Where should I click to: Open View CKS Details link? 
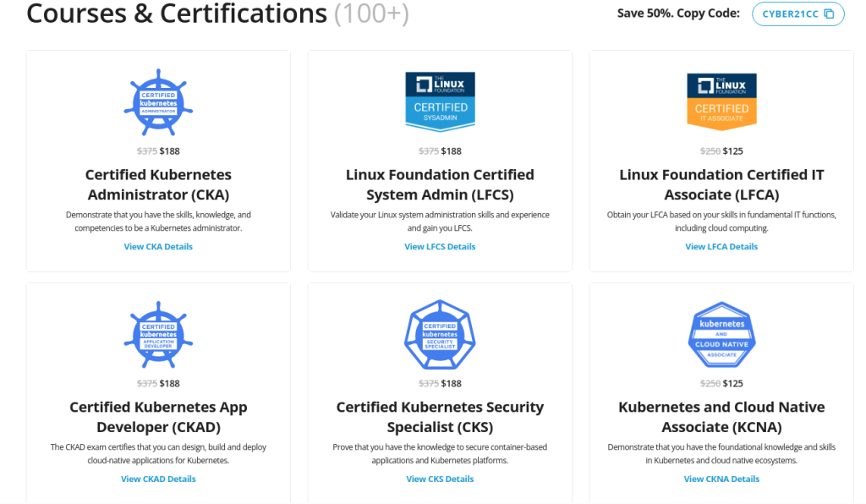(440, 479)
